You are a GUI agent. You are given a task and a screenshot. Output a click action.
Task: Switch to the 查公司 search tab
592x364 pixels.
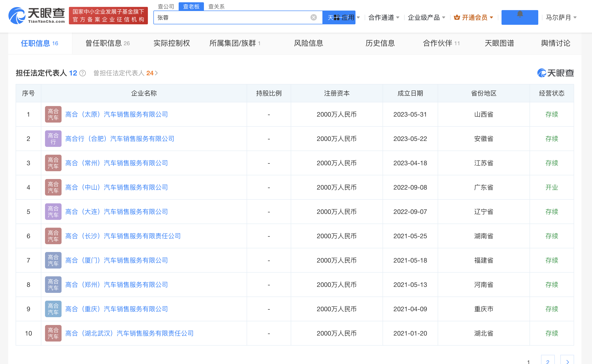[x=166, y=6]
